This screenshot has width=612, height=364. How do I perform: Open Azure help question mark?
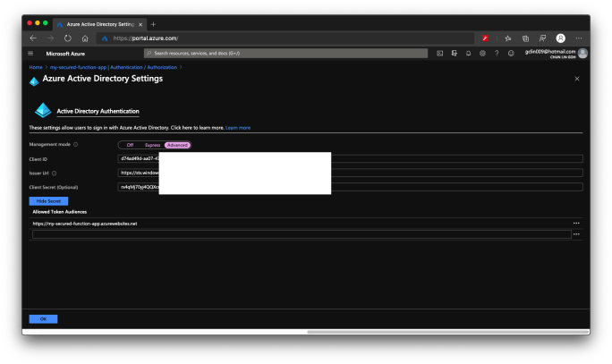pyautogui.click(x=497, y=54)
